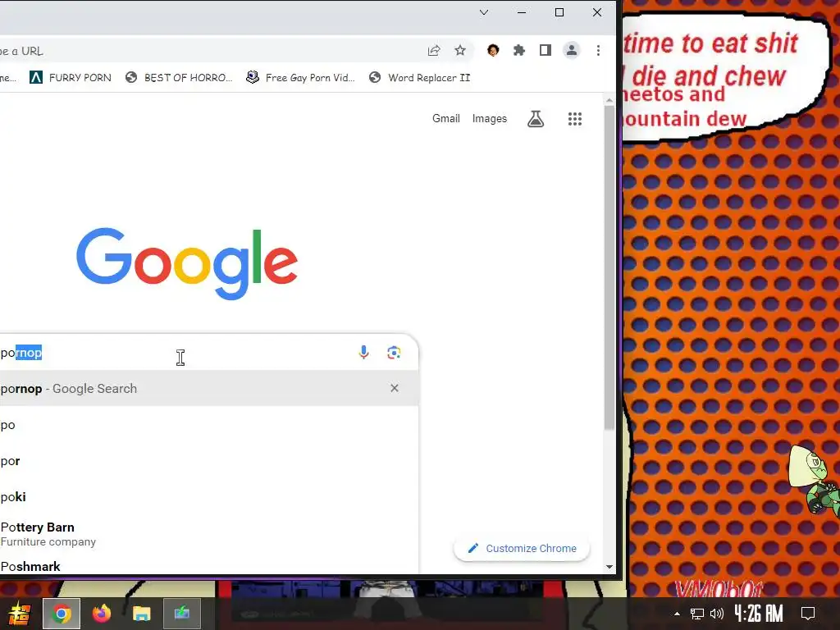Click the share page icon in address bar

[434, 50]
